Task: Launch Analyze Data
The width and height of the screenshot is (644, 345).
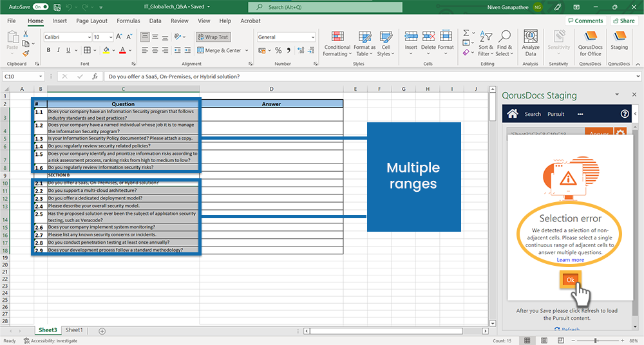Action: tap(531, 44)
